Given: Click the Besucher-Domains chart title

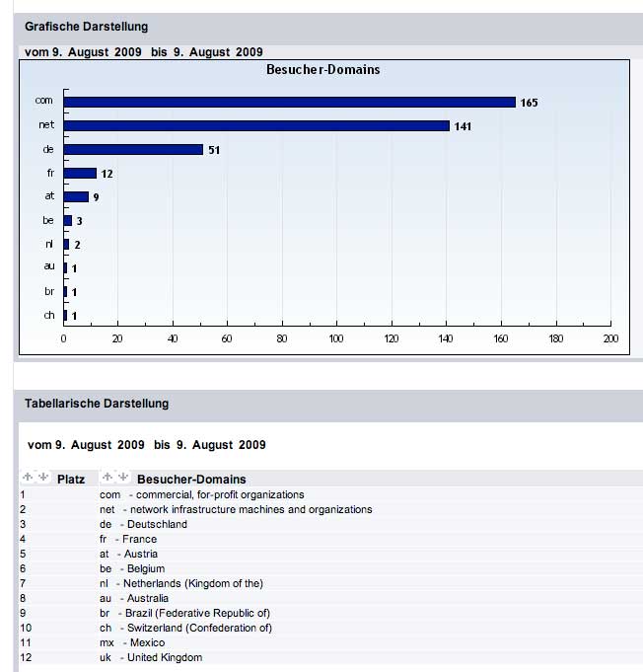Looking at the screenshot, I should tap(323, 70).
